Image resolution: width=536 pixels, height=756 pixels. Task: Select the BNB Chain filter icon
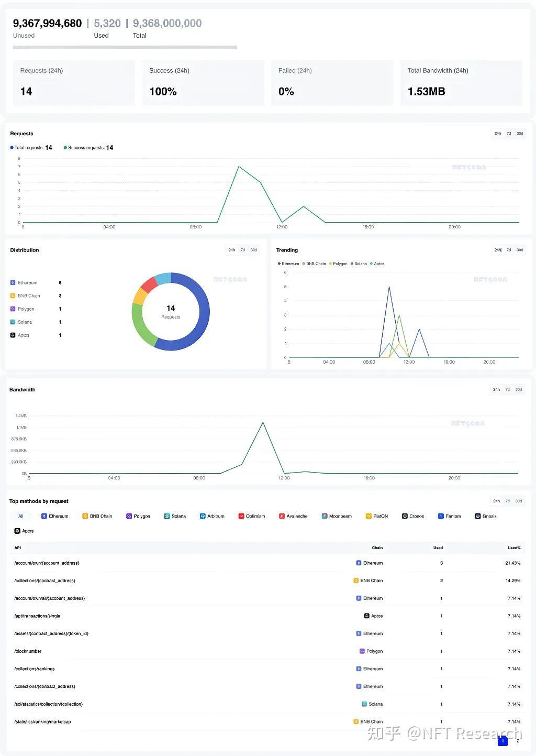85,516
